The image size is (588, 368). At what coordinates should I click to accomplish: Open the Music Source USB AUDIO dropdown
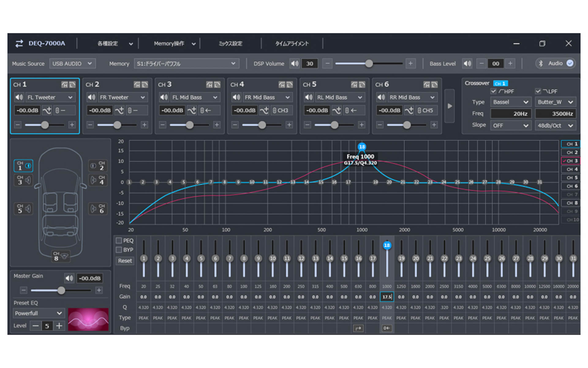coord(72,64)
